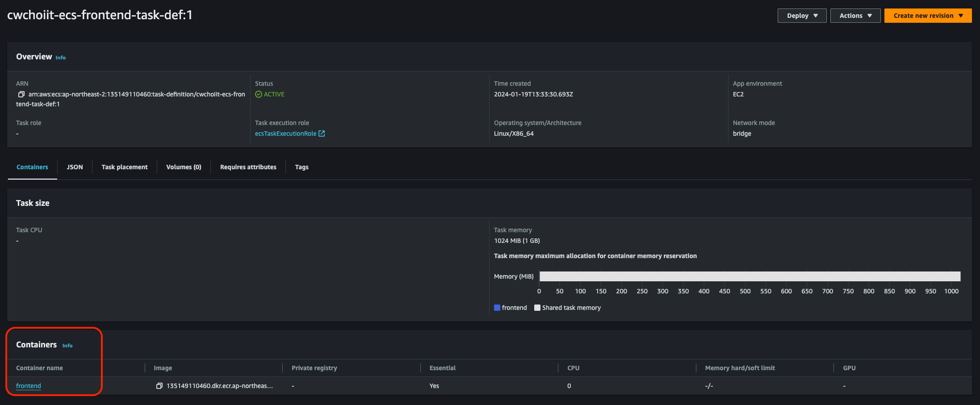The height and width of the screenshot is (405, 980).
Task: Click the external link icon beside ecsTaskExecutionRole
Action: (x=322, y=134)
